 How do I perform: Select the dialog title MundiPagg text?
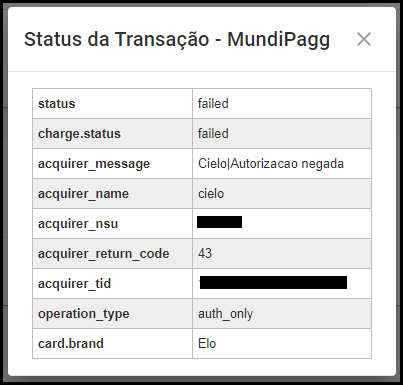[x=278, y=40]
